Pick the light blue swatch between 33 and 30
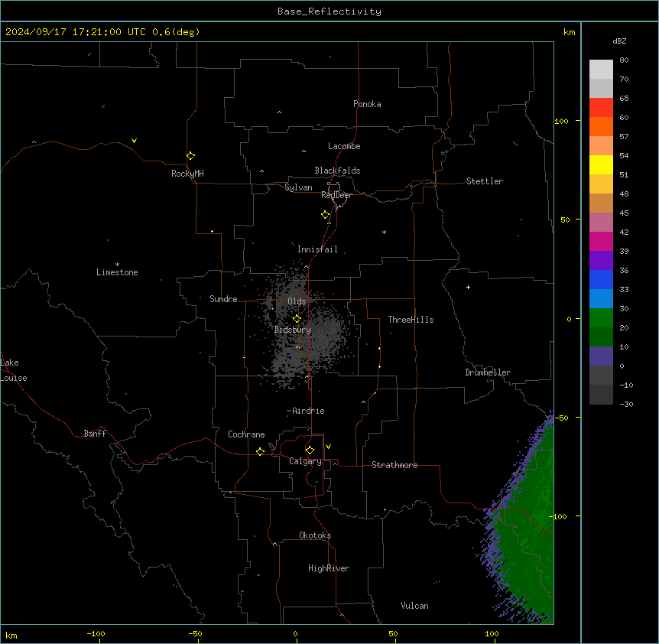 click(601, 299)
